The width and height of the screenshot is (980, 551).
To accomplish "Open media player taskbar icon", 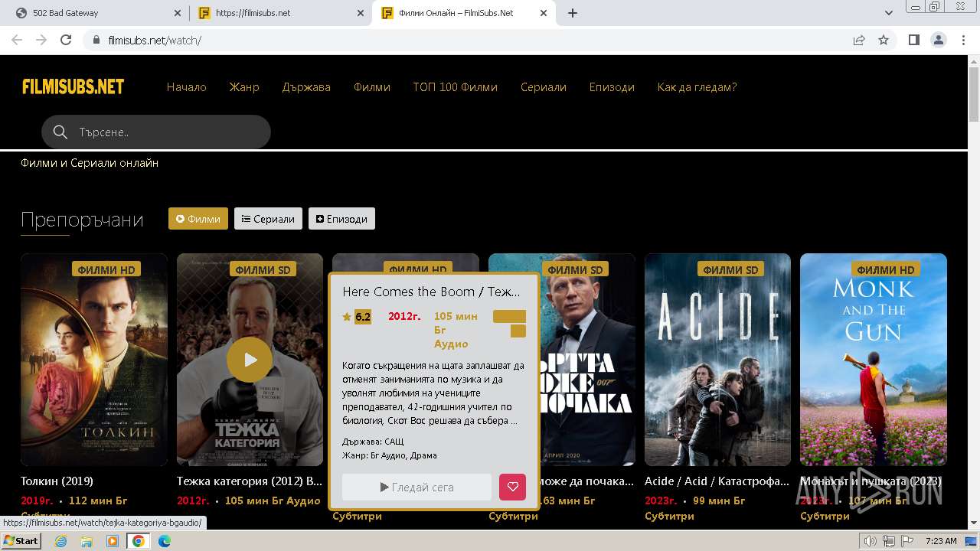I will (x=113, y=541).
